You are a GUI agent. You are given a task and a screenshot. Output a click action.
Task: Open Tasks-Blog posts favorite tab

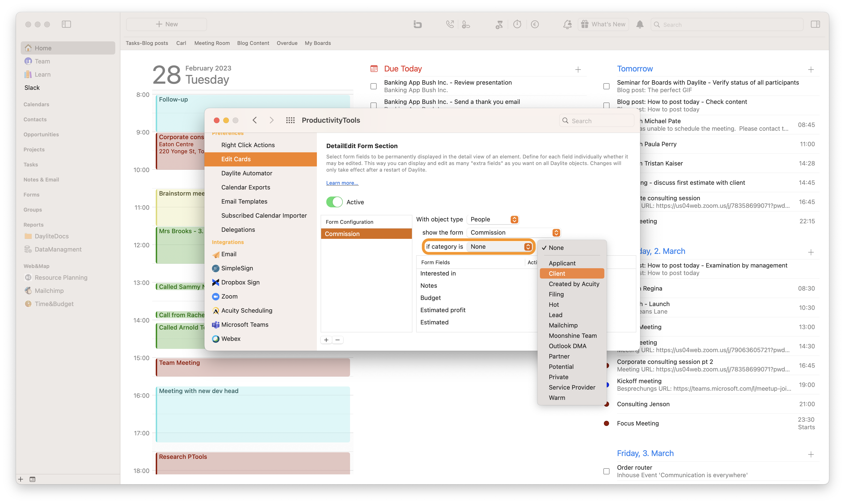147,43
